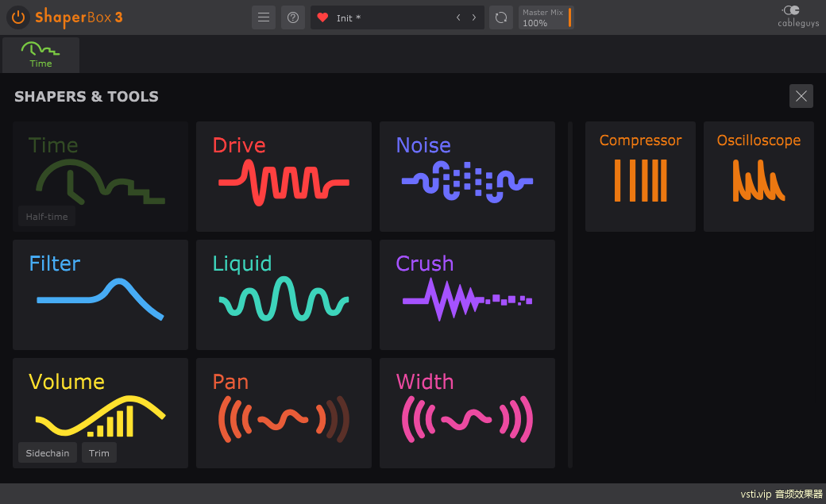This screenshot has height=504, width=826.
Task: Toggle the favorite heart on preset
Action: (323, 17)
